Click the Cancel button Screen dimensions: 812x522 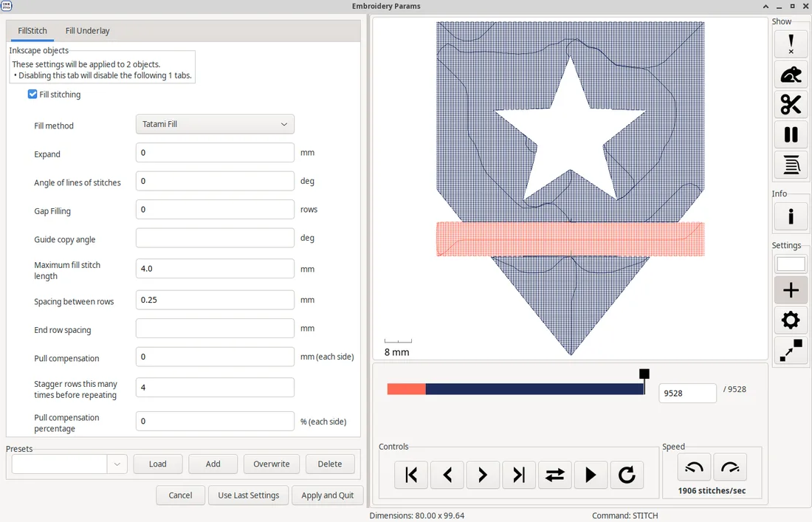180,495
